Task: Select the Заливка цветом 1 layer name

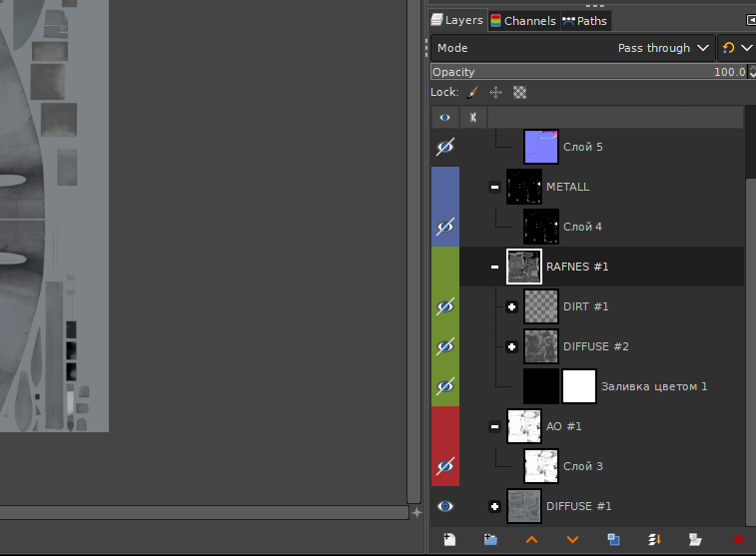Action: (654, 386)
